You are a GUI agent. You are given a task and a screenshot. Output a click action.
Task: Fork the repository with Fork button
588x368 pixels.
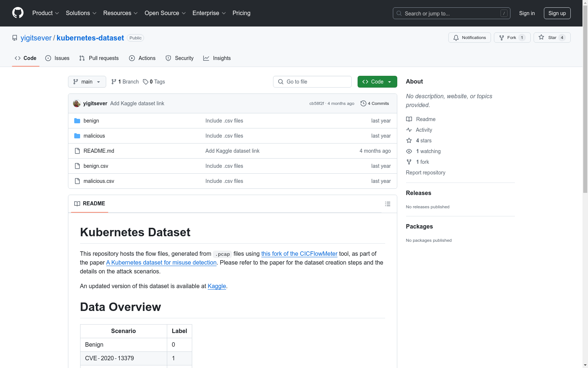click(512, 38)
